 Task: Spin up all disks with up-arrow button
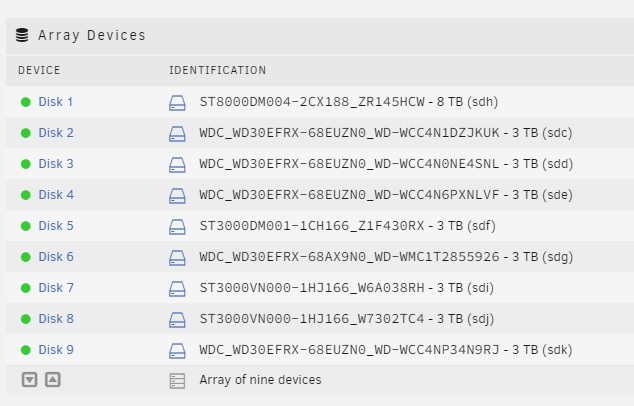53,380
